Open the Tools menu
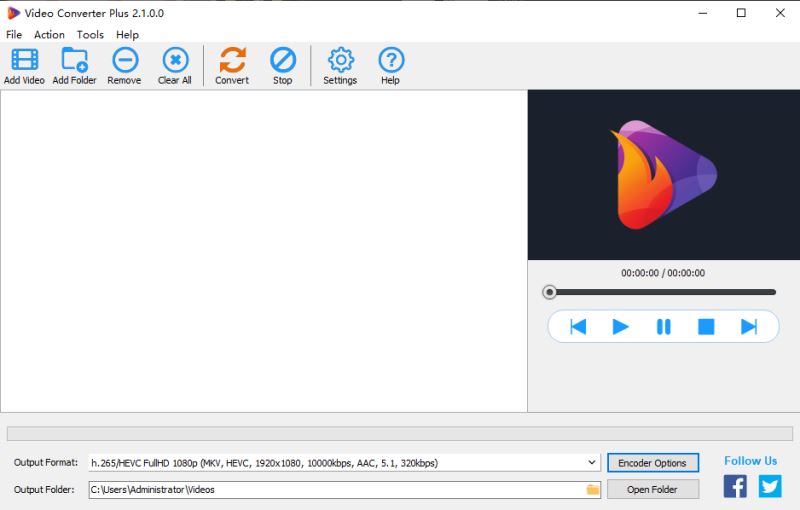 [x=90, y=35]
